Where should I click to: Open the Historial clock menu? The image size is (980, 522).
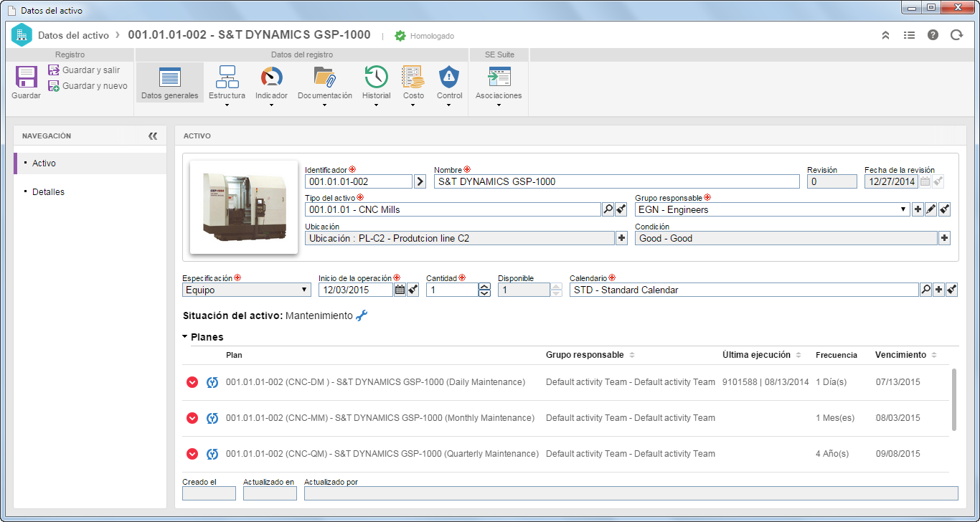click(x=376, y=82)
